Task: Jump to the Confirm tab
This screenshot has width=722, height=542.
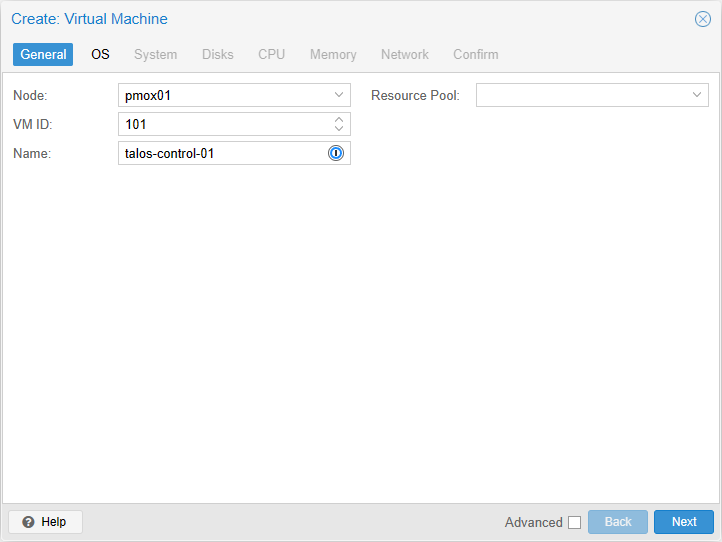Action: (x=476, y=54)
